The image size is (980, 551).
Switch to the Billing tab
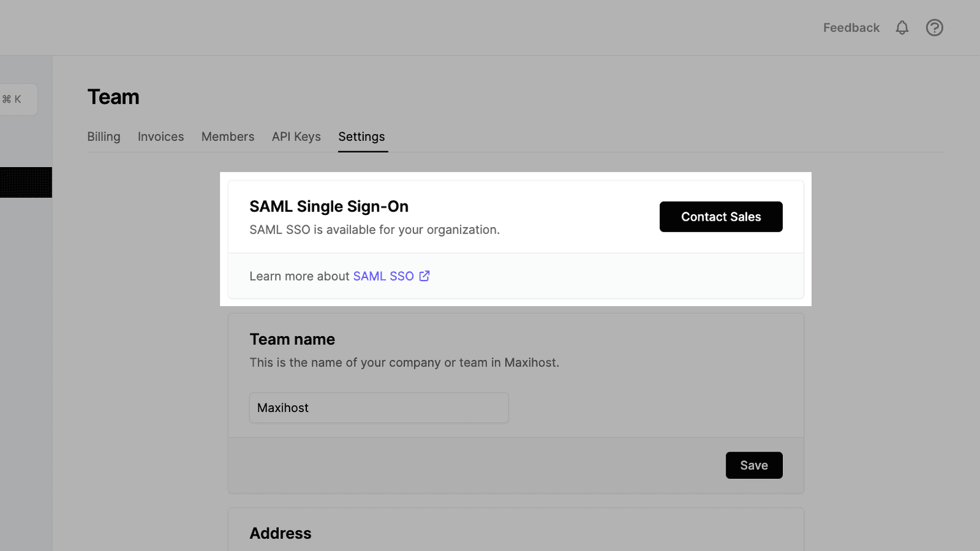(x=103, y=136)
